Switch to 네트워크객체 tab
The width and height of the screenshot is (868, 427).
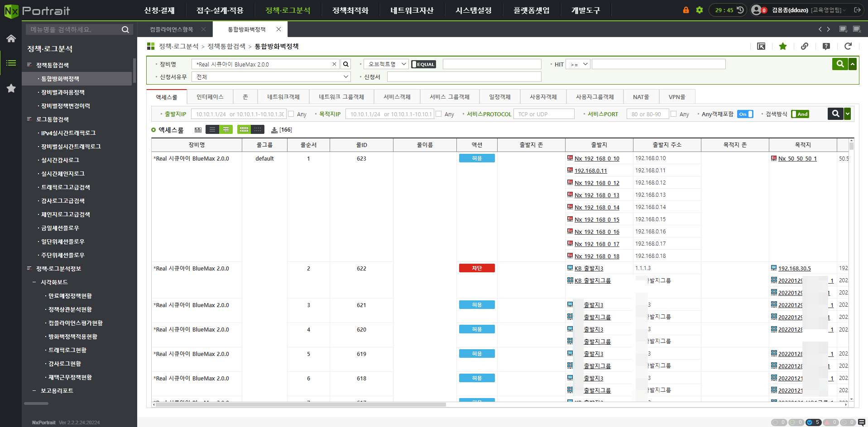283,97
